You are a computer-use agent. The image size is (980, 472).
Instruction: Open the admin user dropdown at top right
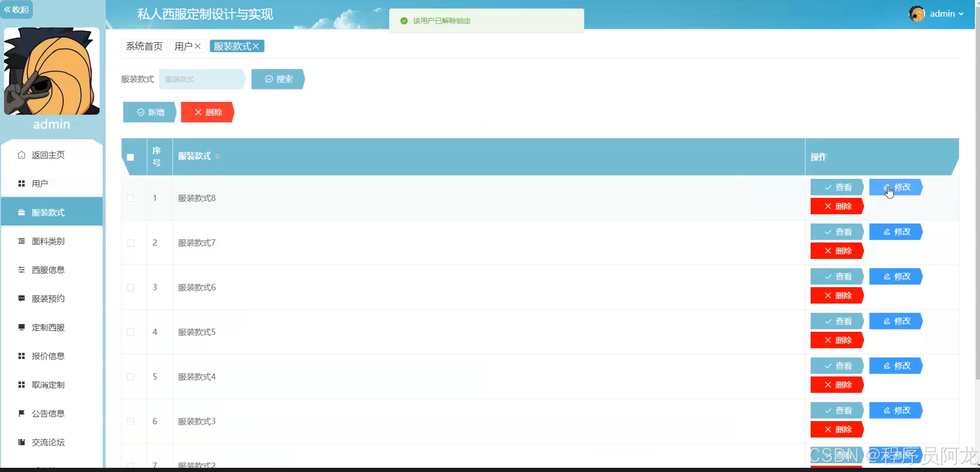(946, 14)
